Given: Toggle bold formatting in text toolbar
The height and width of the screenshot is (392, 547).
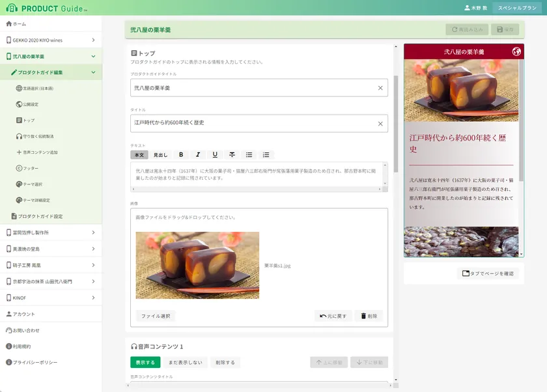Looking at the screenshot, I should click(x=181, y=155).
